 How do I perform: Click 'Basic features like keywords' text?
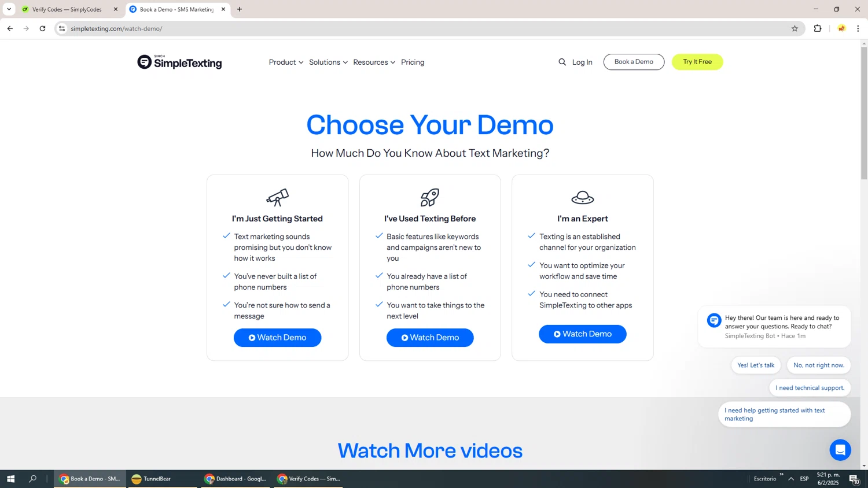(x=434, y=247)
